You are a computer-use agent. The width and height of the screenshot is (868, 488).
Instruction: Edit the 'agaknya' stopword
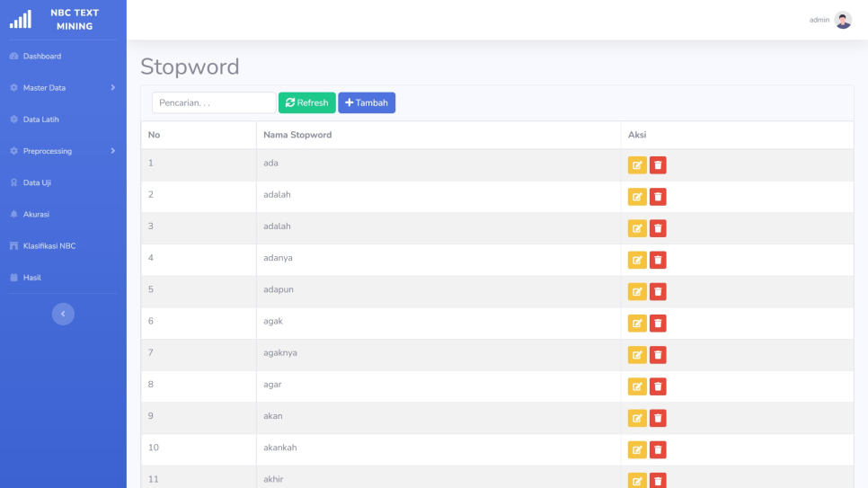[637, 354]
